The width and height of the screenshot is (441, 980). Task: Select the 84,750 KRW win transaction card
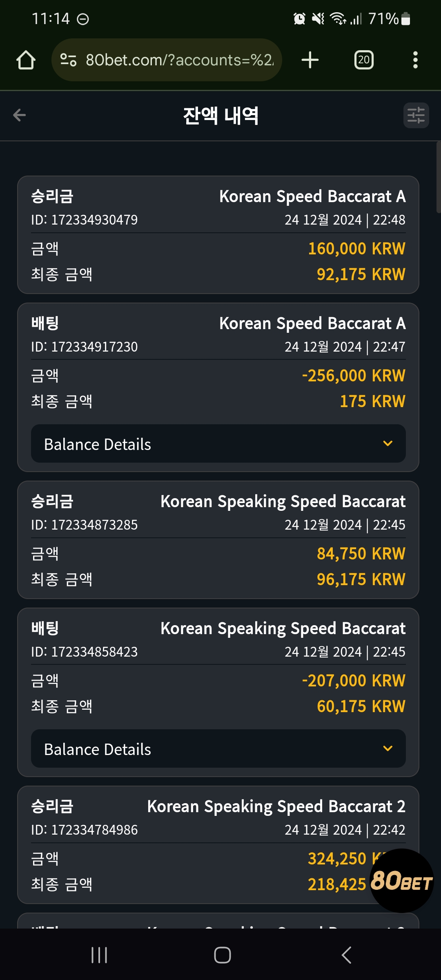click(218, 540)
